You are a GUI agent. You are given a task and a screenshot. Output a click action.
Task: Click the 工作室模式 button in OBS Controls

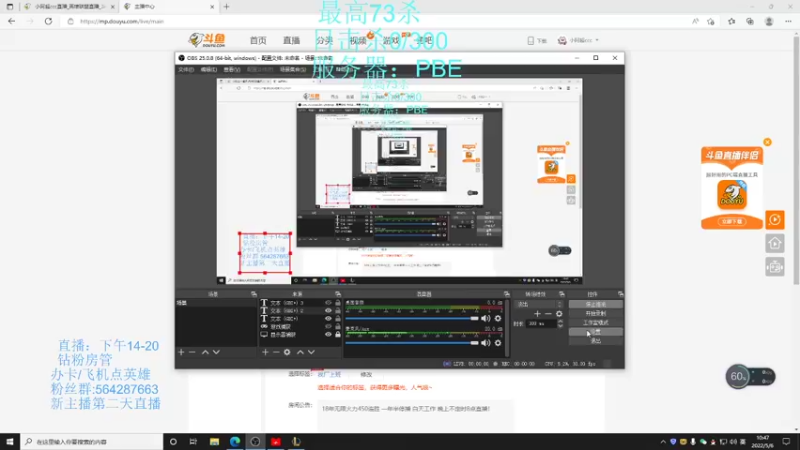pos(595,322)
